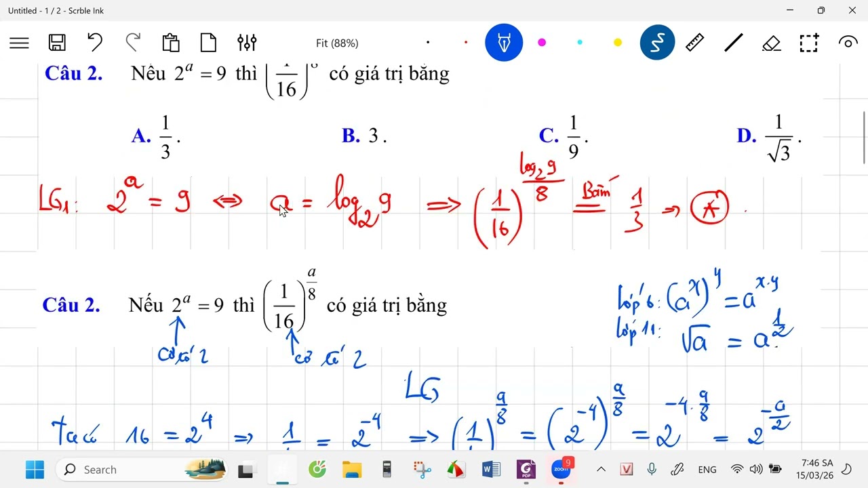Viewport: 868px width, 488px height.
Task: Open Microsoft Word from the taskbar
Action: [491, 469]
